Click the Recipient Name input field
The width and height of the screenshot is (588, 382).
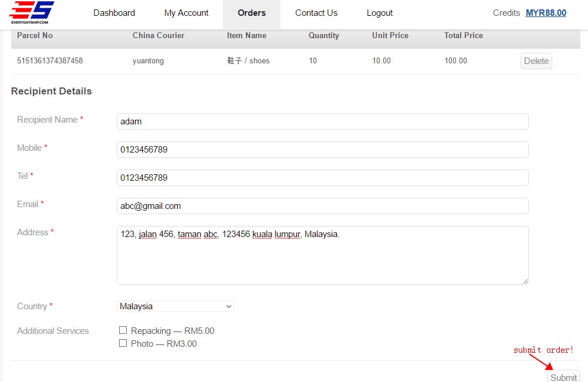pos(322,121)
